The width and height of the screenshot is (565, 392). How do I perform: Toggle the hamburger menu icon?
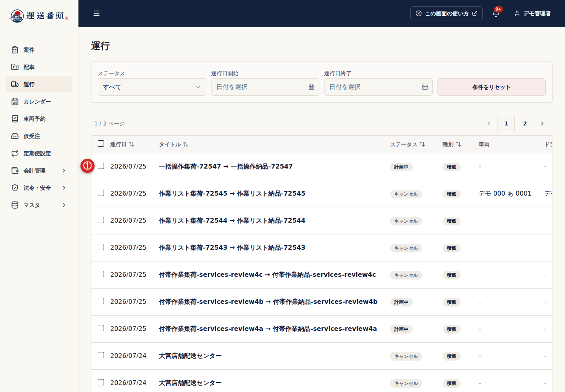(97, 13)
